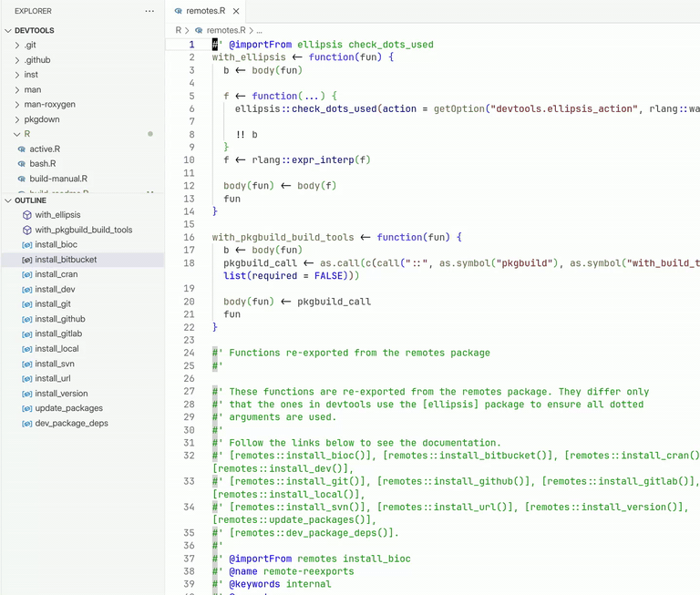Click the variable icon of dev_package_deps
Image resolution: width=700 pixels, height=595 pixels.
pos(27,423)
